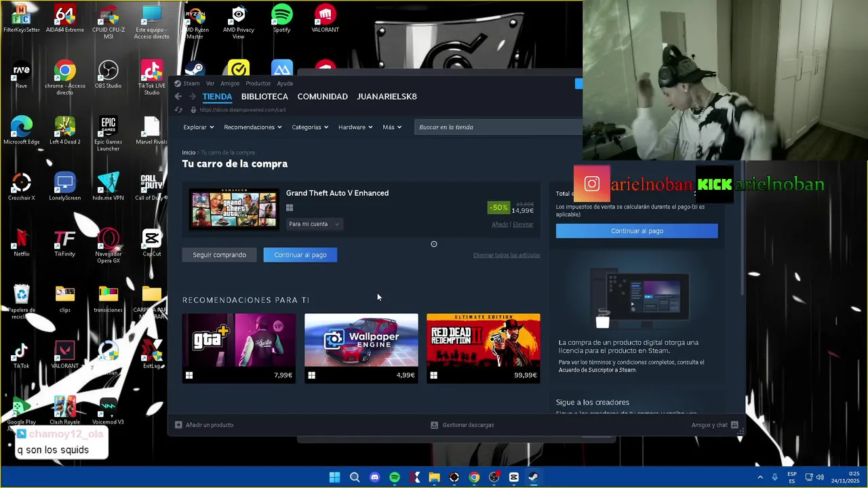Open Ayuda menu in Steam
Viewport: 868px width, 488px height.
[x=285, y=83]
